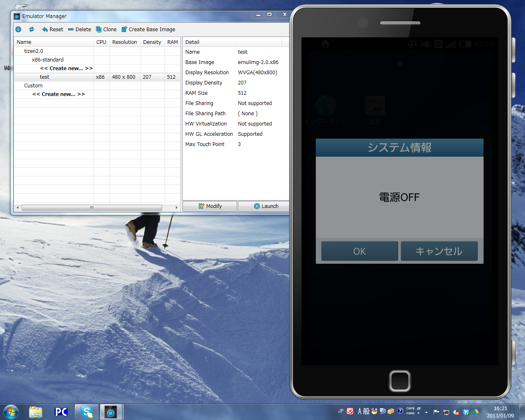Show hidden system tray icons
The width and height of the screenshot is (525, 420).
tap(426, 412)
